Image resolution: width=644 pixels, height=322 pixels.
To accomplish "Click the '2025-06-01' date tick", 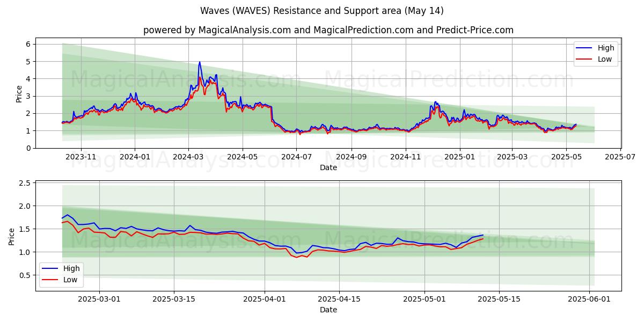I will point(590,299).
